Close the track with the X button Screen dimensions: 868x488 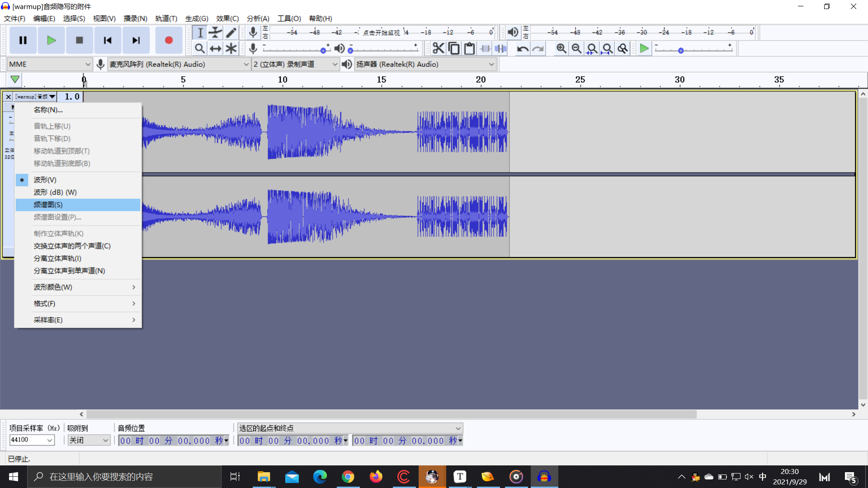pyautogui.click(x=8, y=97)
